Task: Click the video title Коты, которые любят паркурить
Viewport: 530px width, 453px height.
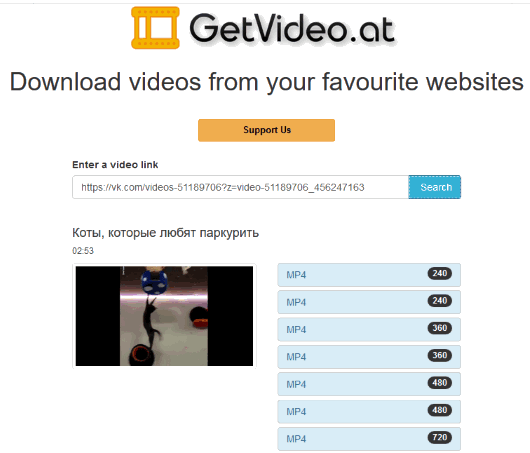Action: [166, 233]
